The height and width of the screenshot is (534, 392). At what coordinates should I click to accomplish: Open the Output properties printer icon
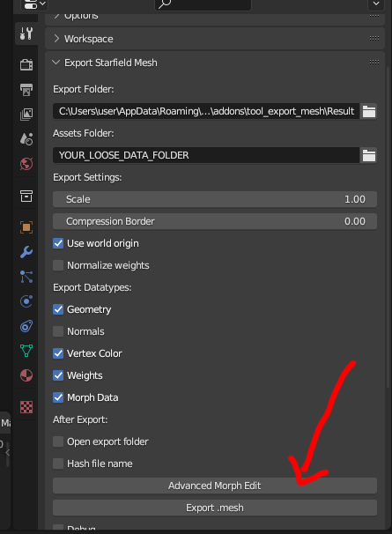pyautogui.click(x=26, y=90)
